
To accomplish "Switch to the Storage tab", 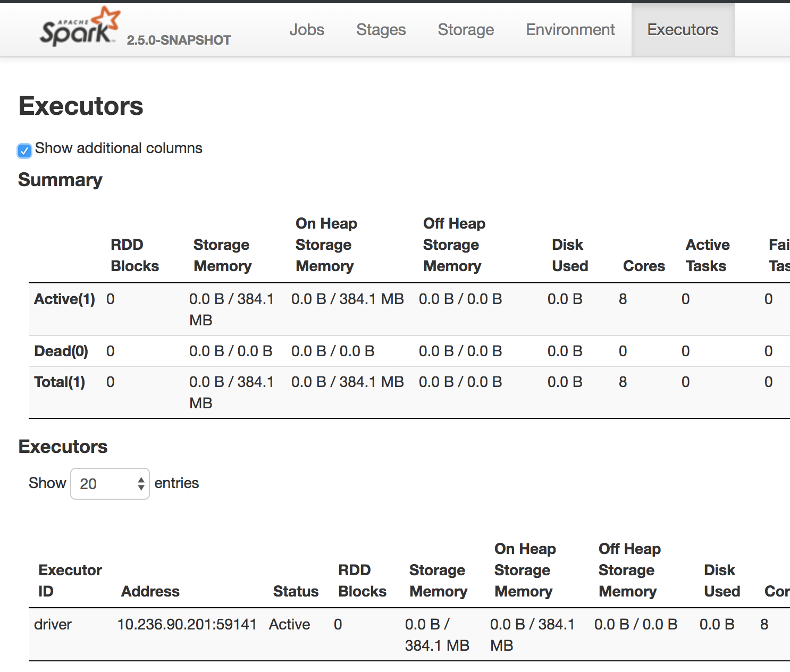I will point(466,30).
